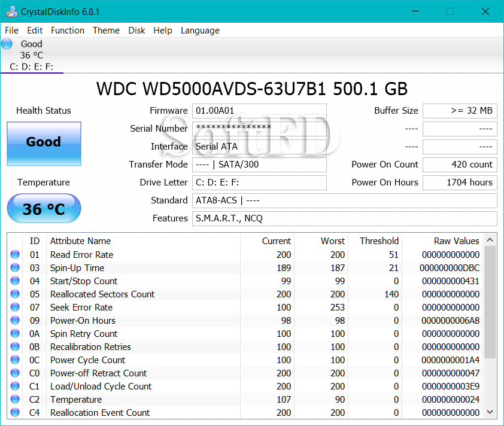Click the masked Serial Number field
The image size is (504, 426).
(259, 129)
